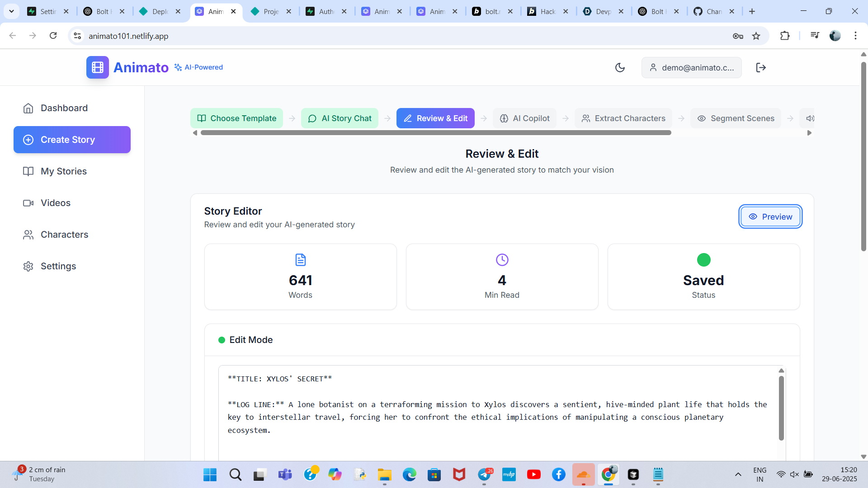
Task: Open browser tab search dropdown arrow
Action: 11,11
